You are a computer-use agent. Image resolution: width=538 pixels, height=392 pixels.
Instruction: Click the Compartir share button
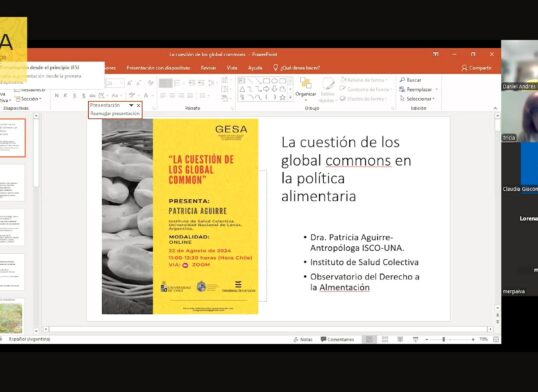476,68
